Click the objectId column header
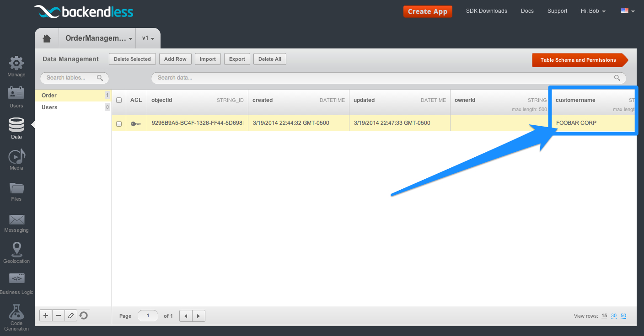The width and height of the screenshot is (644, 336). tap(198, 101)
